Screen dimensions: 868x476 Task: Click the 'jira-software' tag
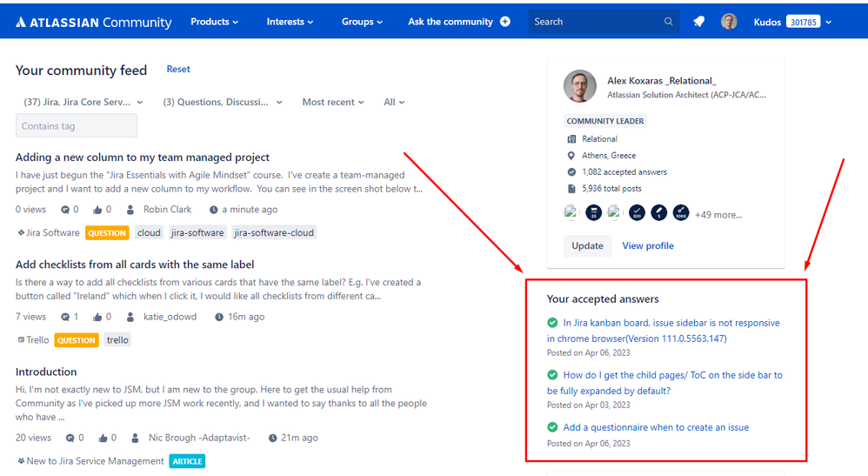click(x=197, y=232)
